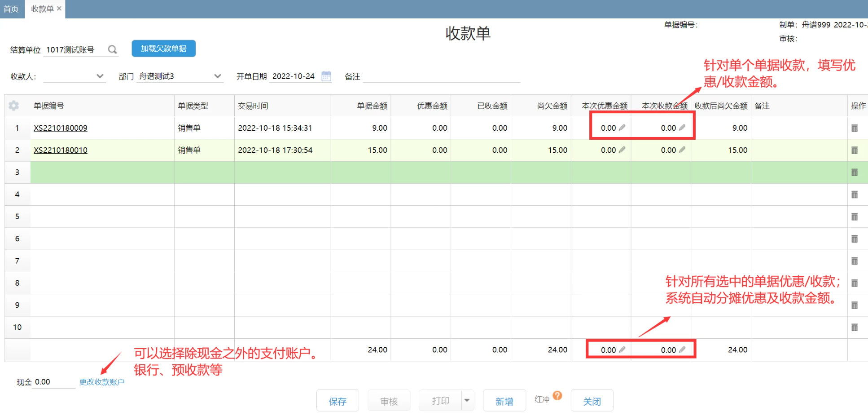Image resolution: width=868 pixels, height=416 pixels.
Task: Click the 加载欠款单据 button
Action: [x=163, y=49]
